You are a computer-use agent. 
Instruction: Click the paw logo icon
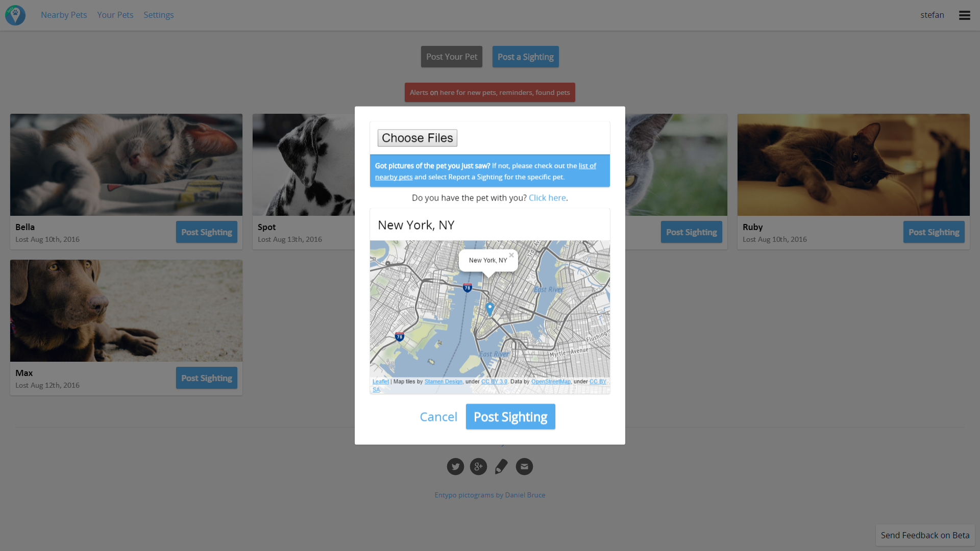tap(15, 15)
